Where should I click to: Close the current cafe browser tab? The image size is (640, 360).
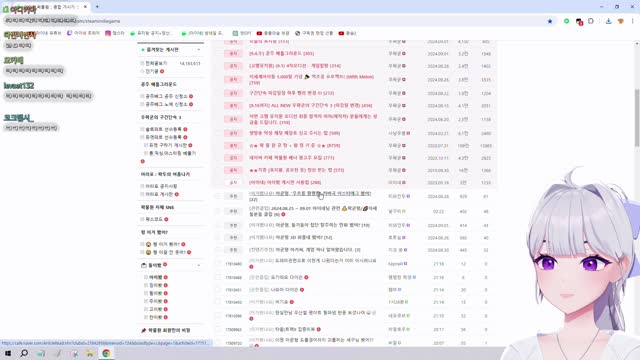point(85,7)
